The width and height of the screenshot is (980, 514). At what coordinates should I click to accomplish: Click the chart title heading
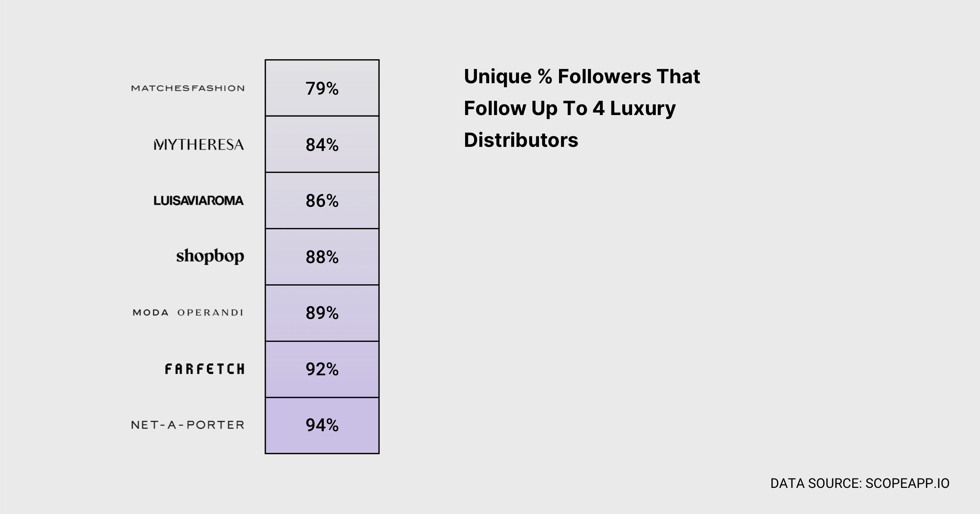(x=582, y=108)
